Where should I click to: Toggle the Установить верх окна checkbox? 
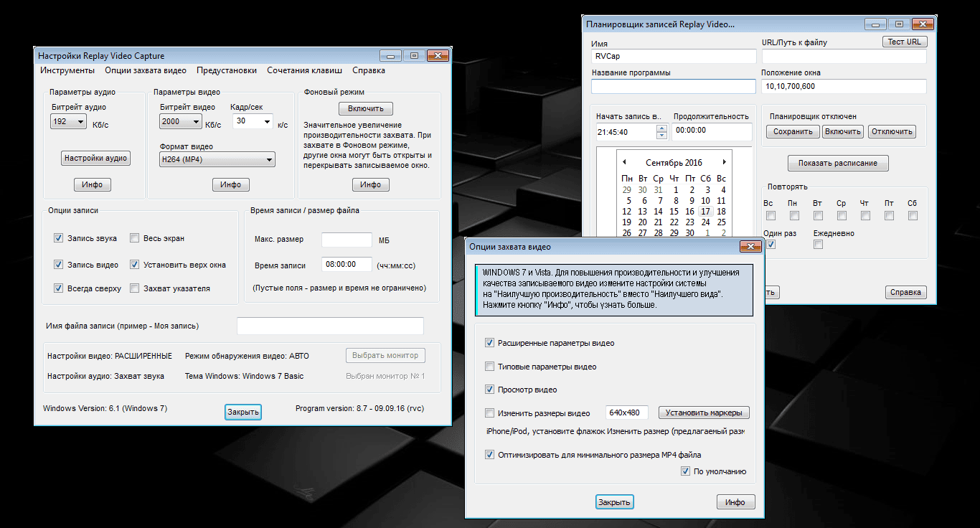coord(135,265)
